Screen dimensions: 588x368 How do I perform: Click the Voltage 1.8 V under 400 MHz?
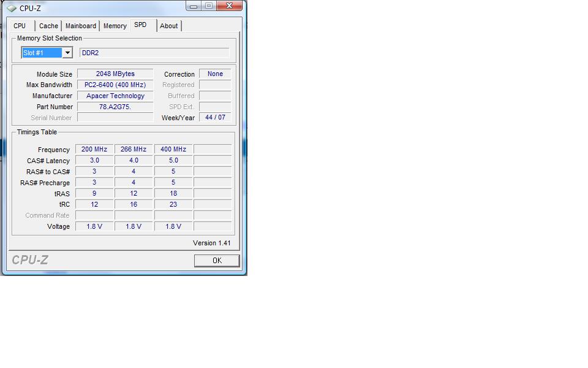tap(173, 226)
